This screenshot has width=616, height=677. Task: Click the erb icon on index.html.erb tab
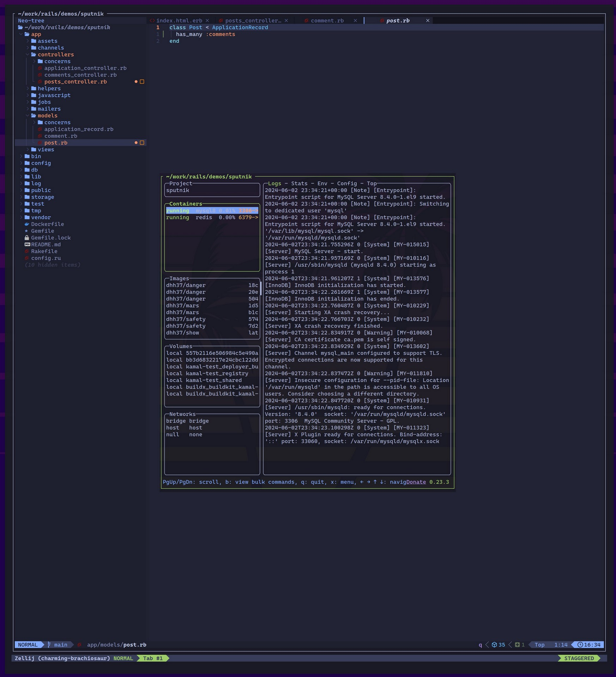pyautogui.click(x=152, y=21)
